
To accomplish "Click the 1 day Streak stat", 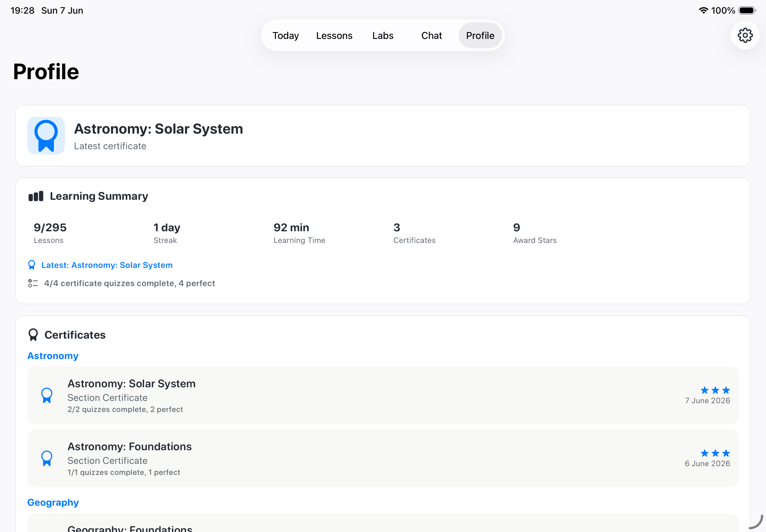I will (x=167, y=233).
